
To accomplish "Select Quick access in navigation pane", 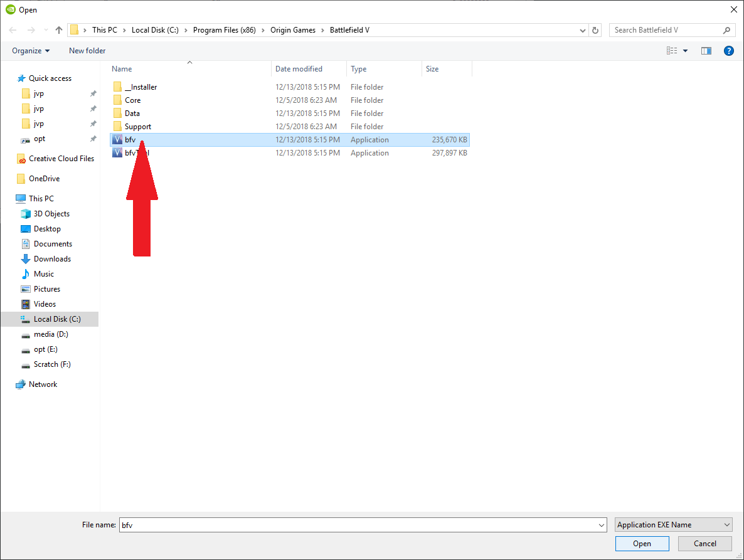I will click(50, 78).
